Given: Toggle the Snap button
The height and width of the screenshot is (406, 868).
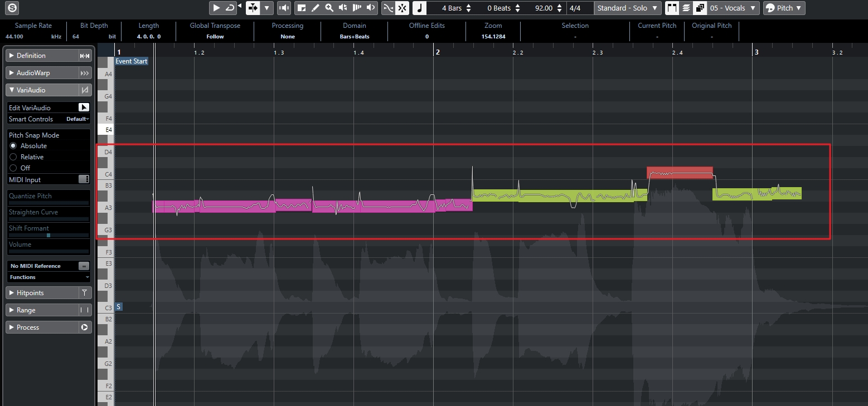Looking at the screenshot, I should pos(402,8).
